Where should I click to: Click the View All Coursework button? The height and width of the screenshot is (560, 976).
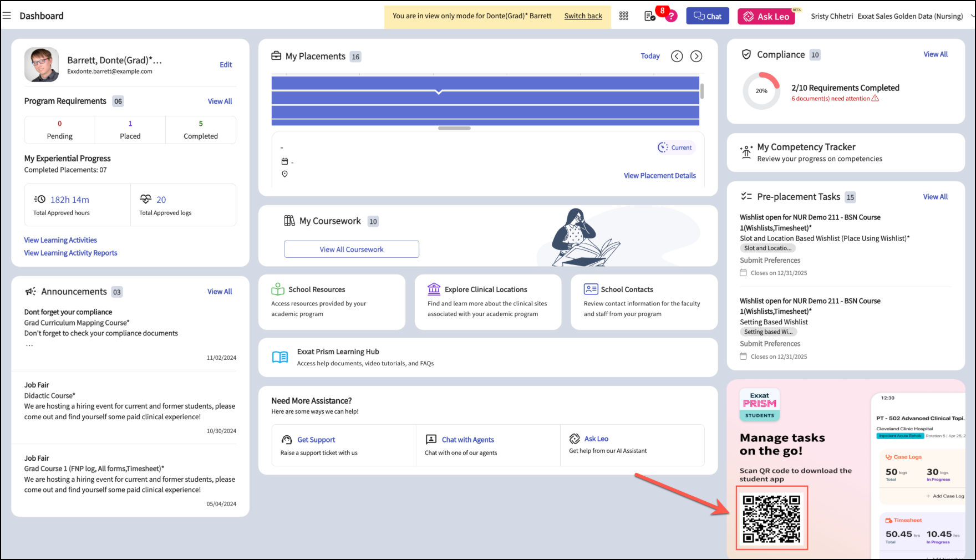(351, 249)
